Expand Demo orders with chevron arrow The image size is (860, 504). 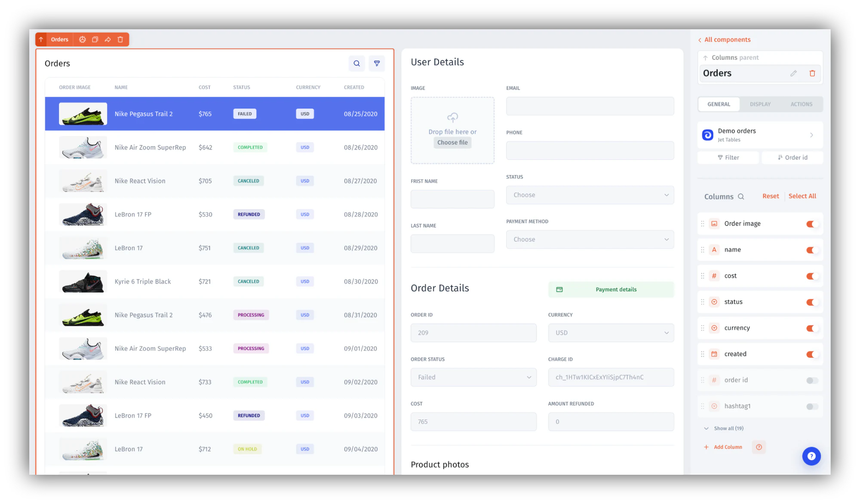click(x=811, y=135)
